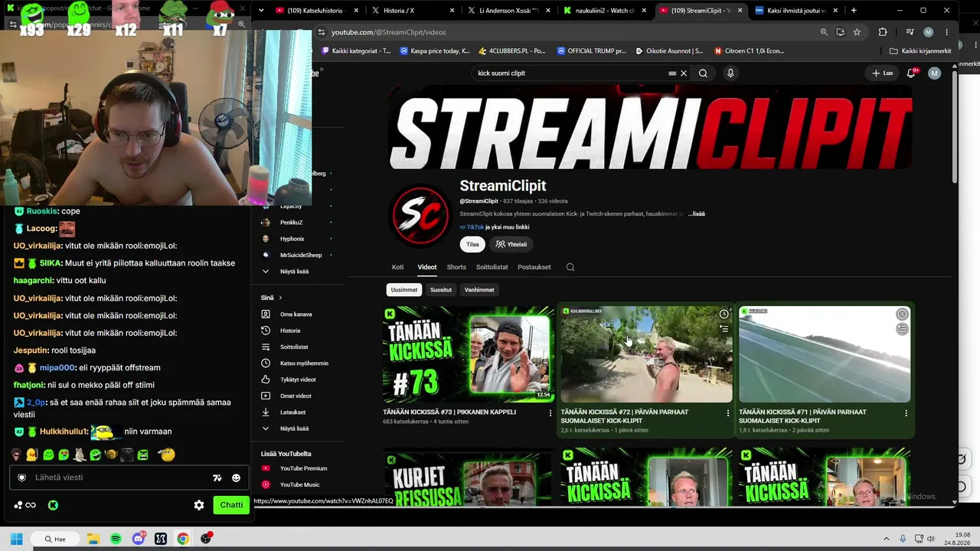Switch to Historia / X browser tab
The height and width of the screenshot is (551, 980).
coord(412,11)
